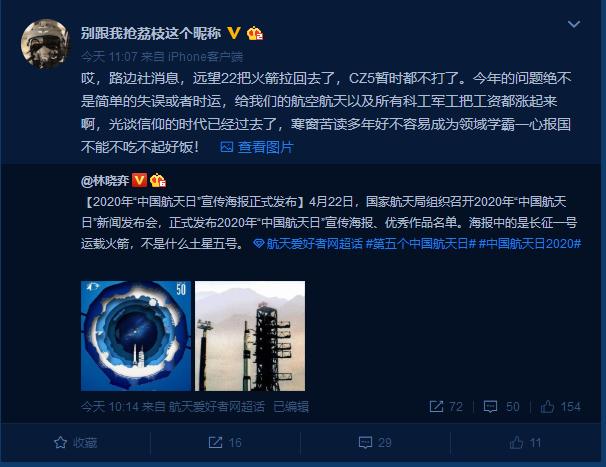Open 别跟我抢荔枝这个昵称 profile name
The image size is (606, 467).
coord(151,33)
